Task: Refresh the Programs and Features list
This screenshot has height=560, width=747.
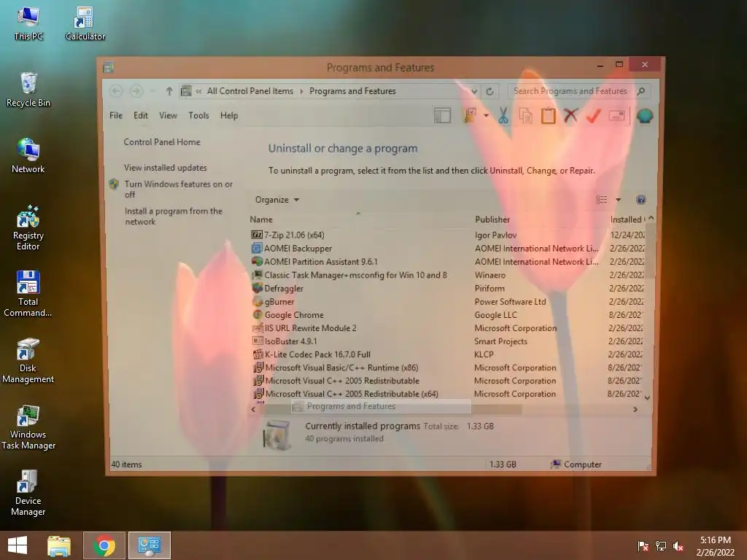Action: [489, 91]
